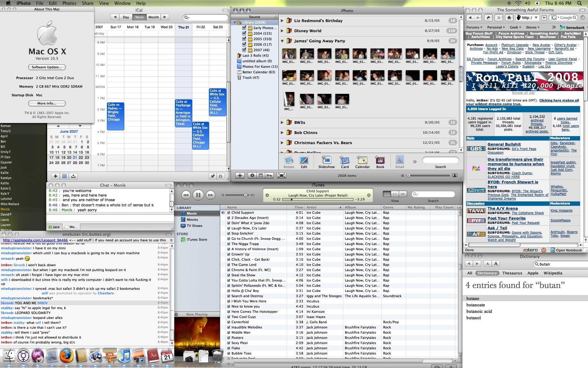Uncheck the Child Support song checkbox
The height and width of the screenshot is (368, 588).
pos(228,213)
